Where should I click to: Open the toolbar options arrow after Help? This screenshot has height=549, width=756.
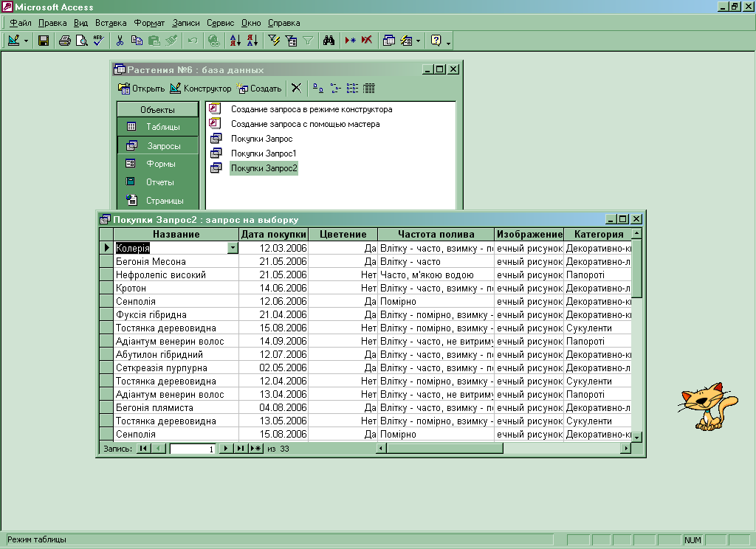click(448, 42)
